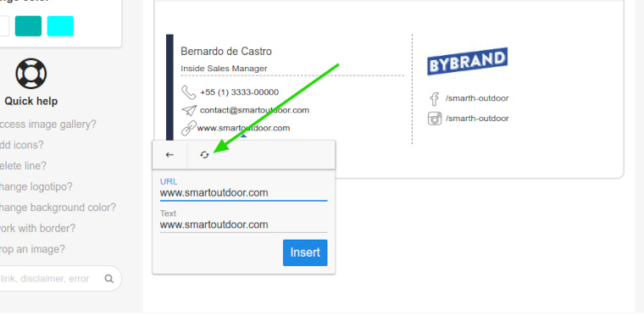This screenshot has width=644, height=316.
Task: Click the name Bernardo de Castro
Action: 226,52
